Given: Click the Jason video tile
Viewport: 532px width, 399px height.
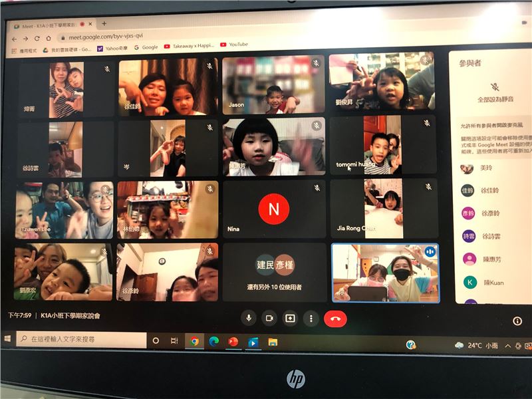Looking at the screenshot, I should coord(274,86).
